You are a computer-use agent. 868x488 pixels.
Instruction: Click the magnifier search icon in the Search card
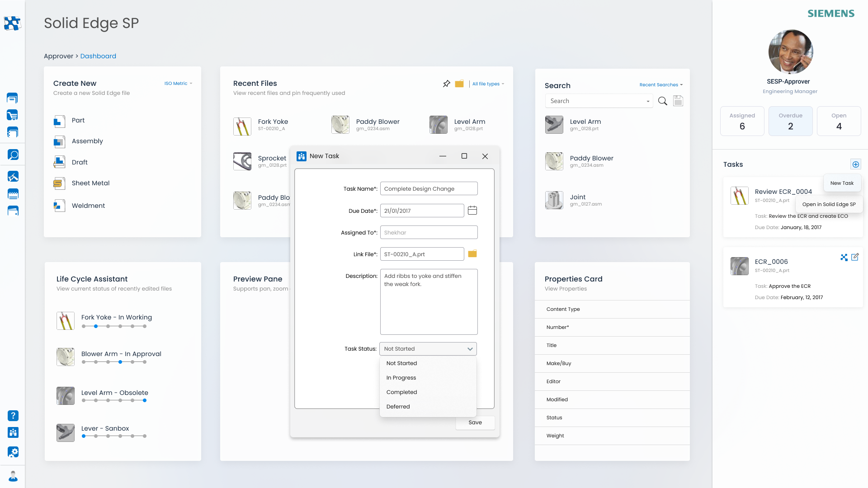[663, 101]
